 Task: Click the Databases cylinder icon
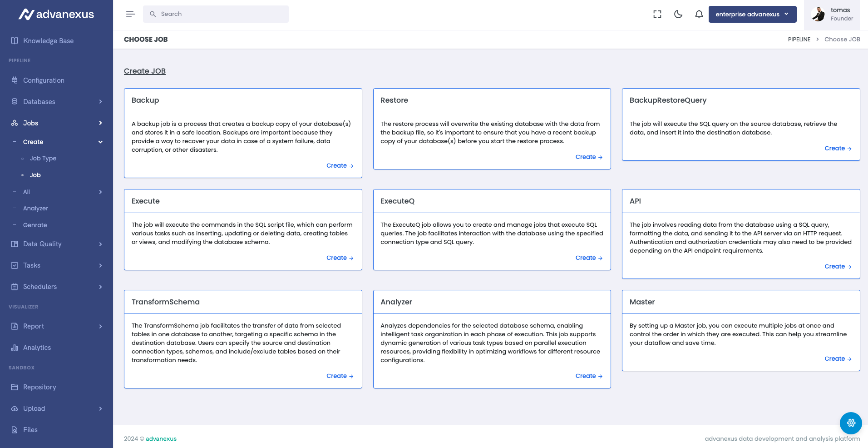(x=15, y=101)
